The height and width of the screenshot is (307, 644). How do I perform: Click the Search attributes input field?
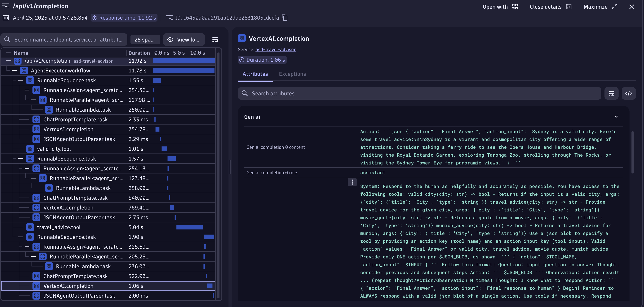click(x=419, y=93)
